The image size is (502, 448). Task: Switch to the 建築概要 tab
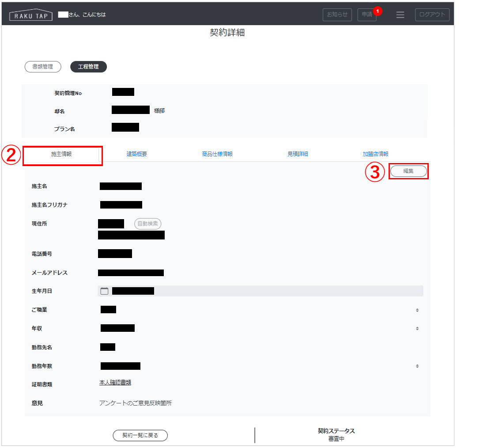point(137,154)
